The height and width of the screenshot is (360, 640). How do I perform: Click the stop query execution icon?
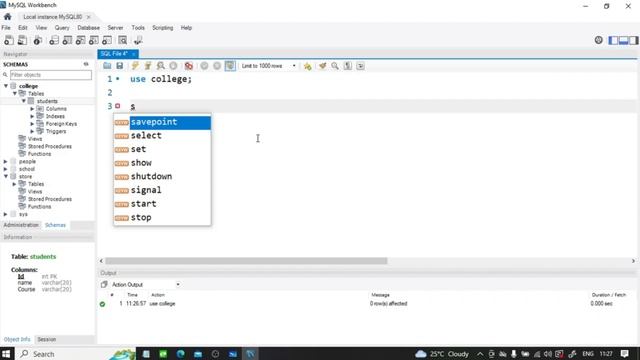pos(173,66)
